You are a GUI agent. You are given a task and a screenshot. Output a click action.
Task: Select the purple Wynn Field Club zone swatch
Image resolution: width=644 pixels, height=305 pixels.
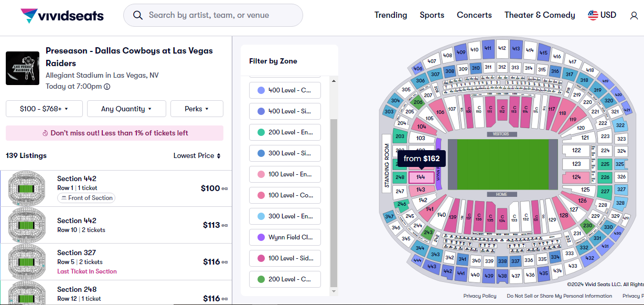pos(261,237)
